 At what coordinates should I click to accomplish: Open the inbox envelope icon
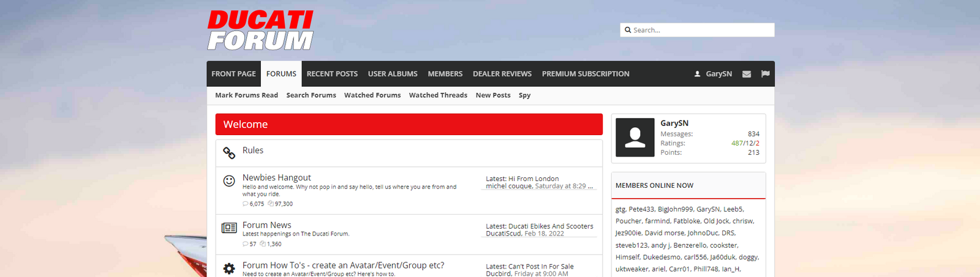point(746,74)
